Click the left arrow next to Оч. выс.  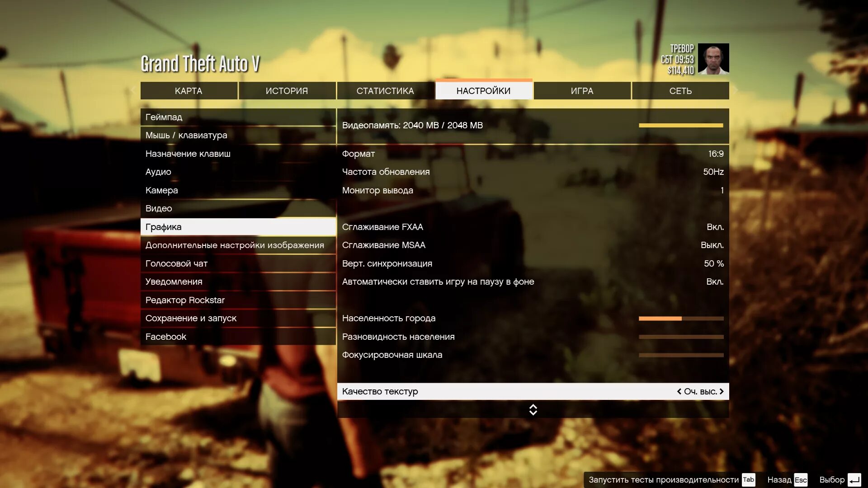coord(679,391)
